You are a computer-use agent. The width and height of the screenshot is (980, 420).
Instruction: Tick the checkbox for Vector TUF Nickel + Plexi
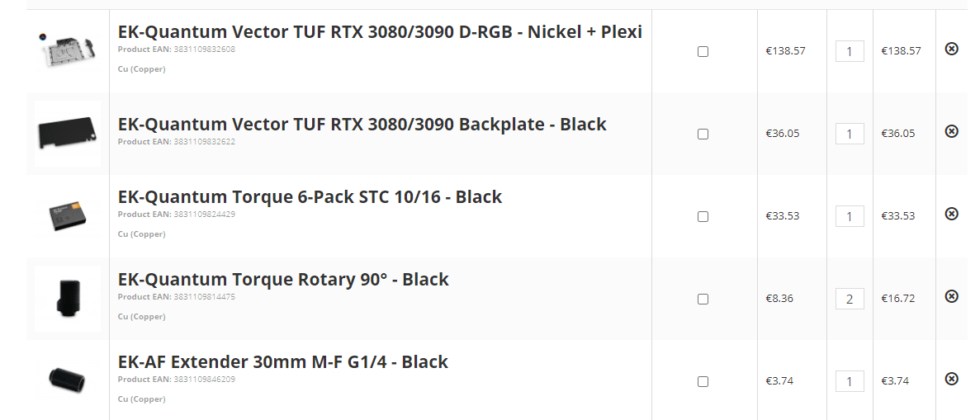pyautogui.click(x=703, y=52)
